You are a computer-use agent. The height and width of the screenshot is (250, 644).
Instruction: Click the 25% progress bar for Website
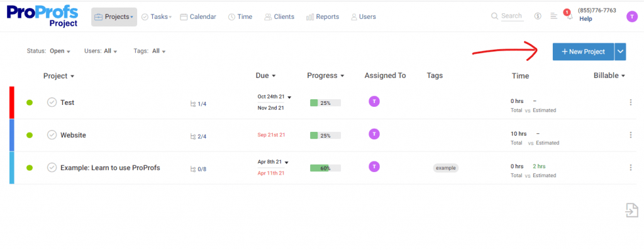coord(325,136)
